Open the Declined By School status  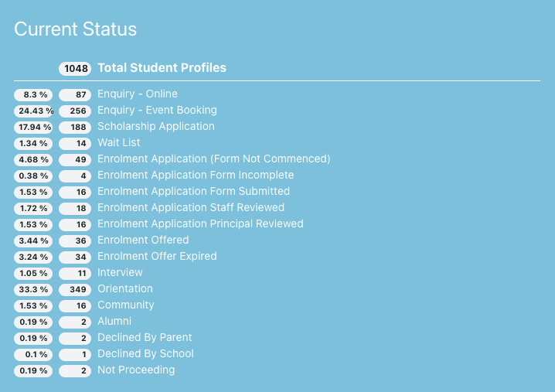[145, 354]
